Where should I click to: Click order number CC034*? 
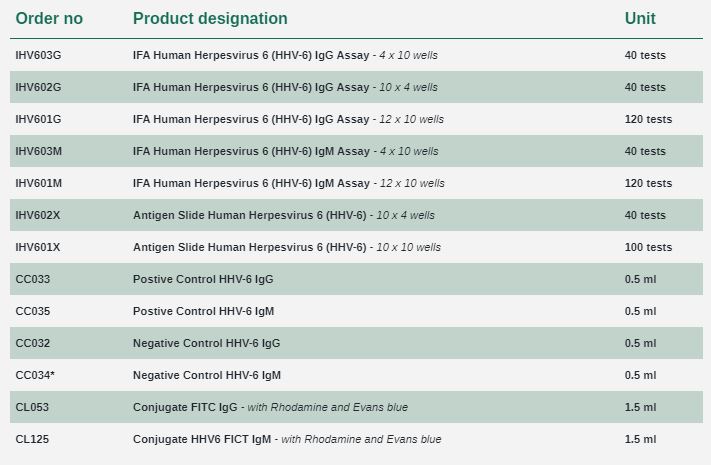click(35, 375)
